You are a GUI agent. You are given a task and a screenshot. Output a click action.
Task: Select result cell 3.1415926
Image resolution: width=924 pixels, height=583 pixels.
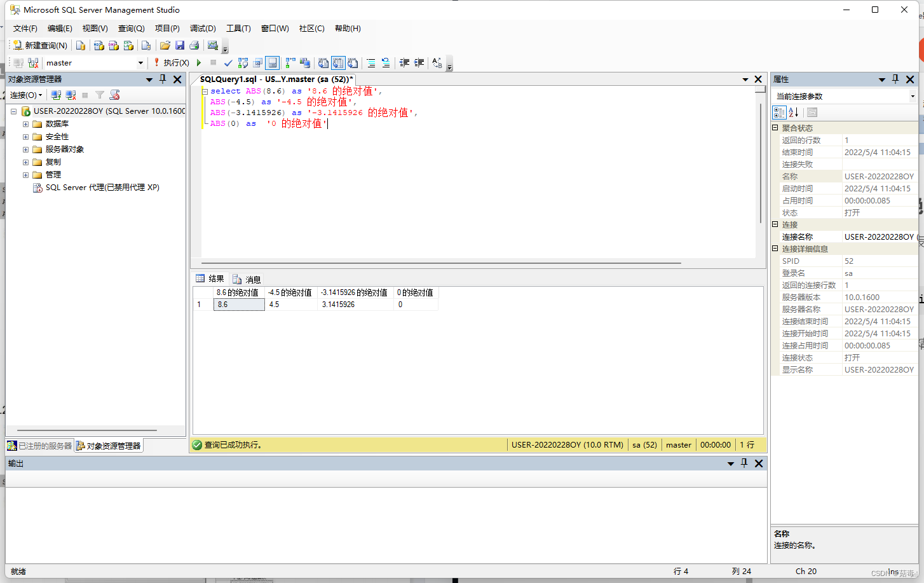[x=355, y=305]
